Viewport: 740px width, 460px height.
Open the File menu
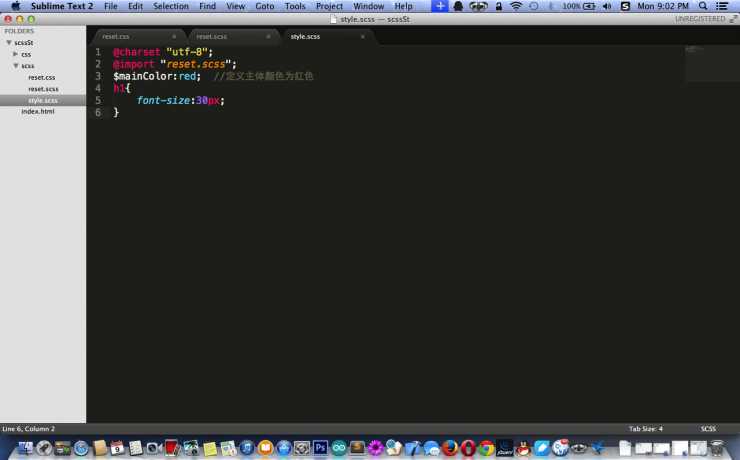[x=110, y=6]
